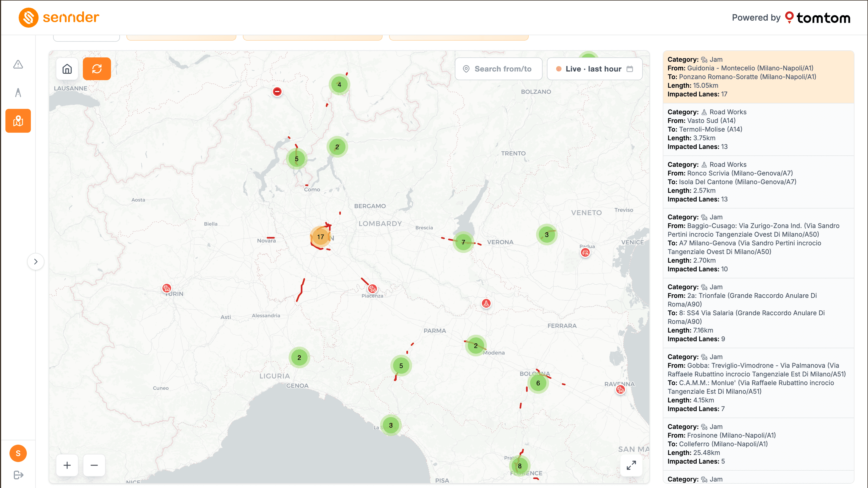Click the tomtom logo
Screen dimensions: 868x488
pyautogui.click(x=817, y=18)
